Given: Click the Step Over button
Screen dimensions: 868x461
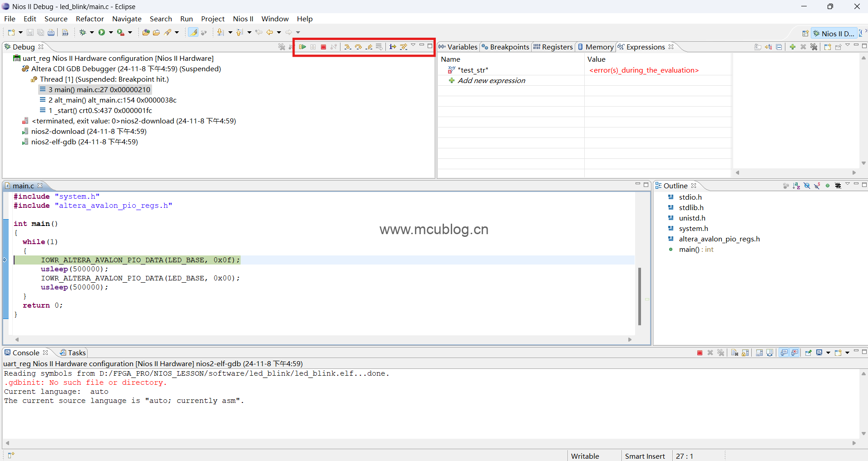Looking at the screenshot, I should click(358, 47).
